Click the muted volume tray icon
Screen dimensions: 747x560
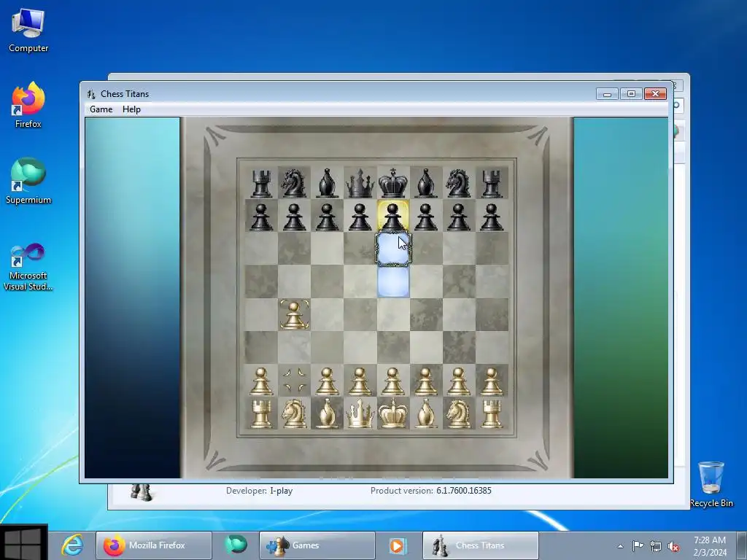(x=673, y=546)
